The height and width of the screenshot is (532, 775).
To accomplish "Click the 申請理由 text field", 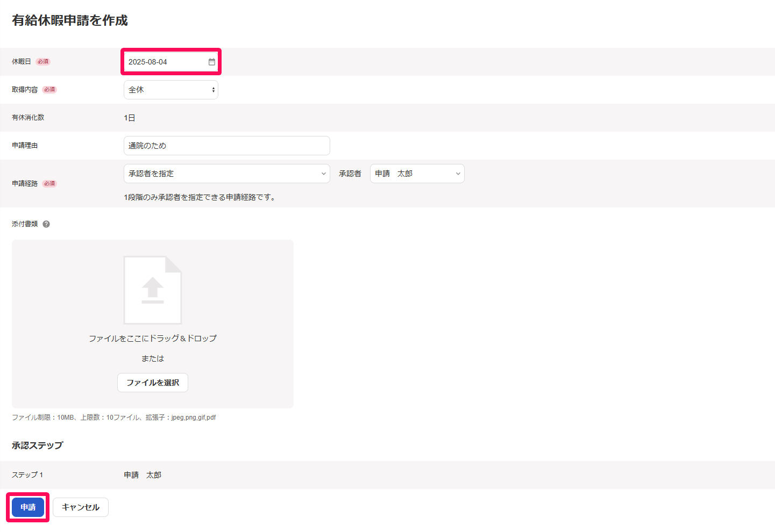I will 227,146.
